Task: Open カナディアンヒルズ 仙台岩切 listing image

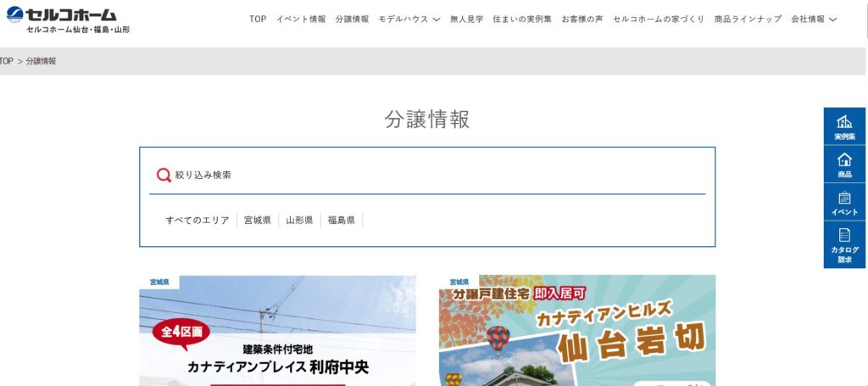Action: click(577, 331)
